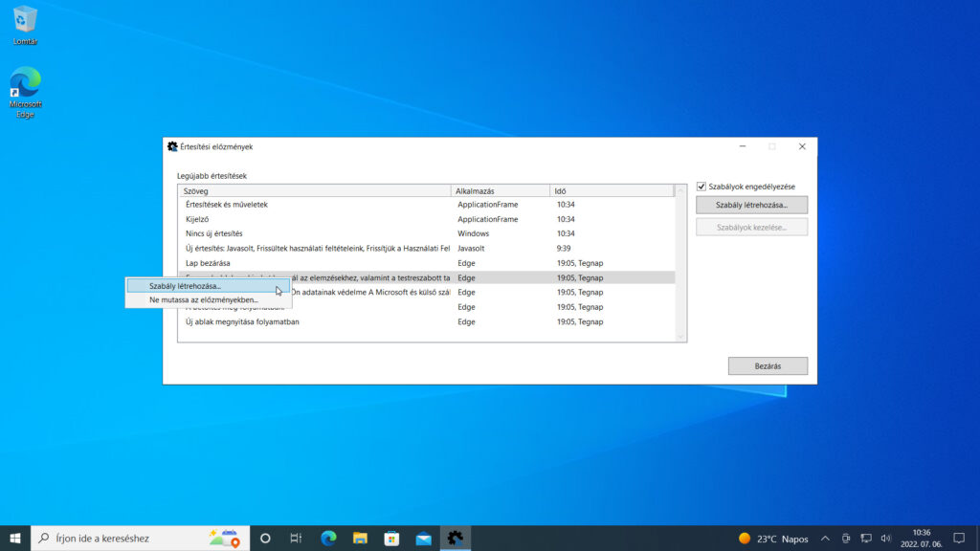Sort by the Idő column header
The height and width of the screenshot is (551, 980).
(612, 191)
